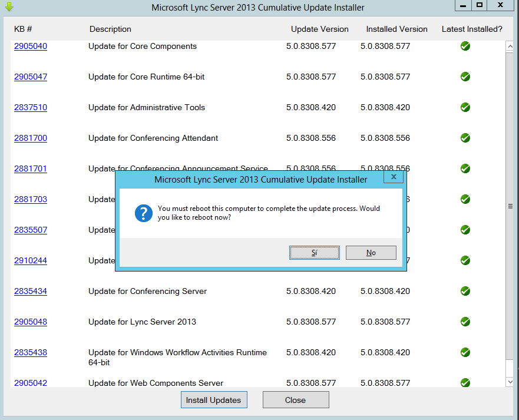
Task: Click the vertical scrollbar thumb of the list
Action: tap(510, 206)
